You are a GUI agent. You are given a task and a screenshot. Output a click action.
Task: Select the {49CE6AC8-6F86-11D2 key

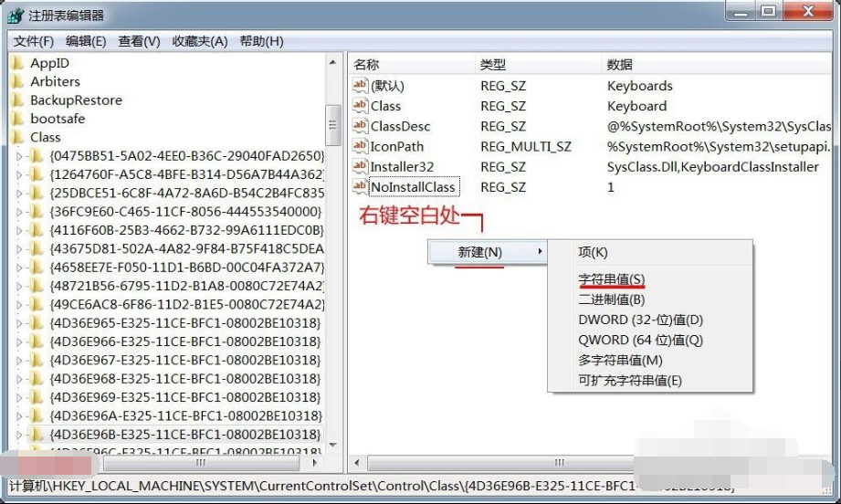pyautogui.click(x=187, y=305)
